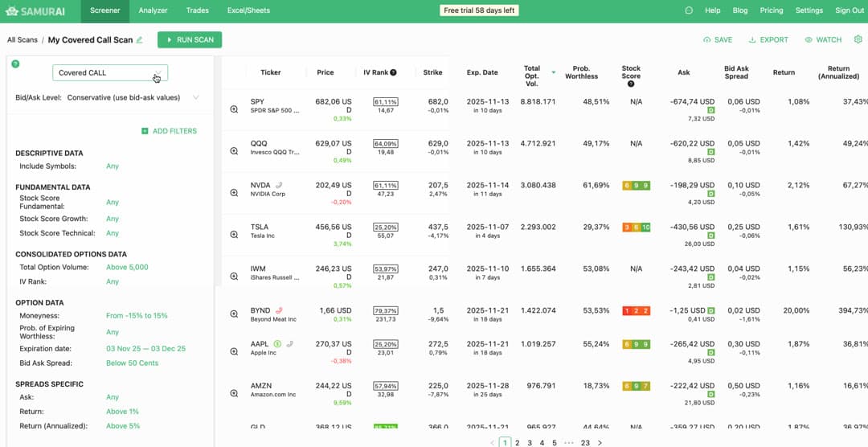
Task: Click the EXPORT button
Action: [x=768, y=40]
